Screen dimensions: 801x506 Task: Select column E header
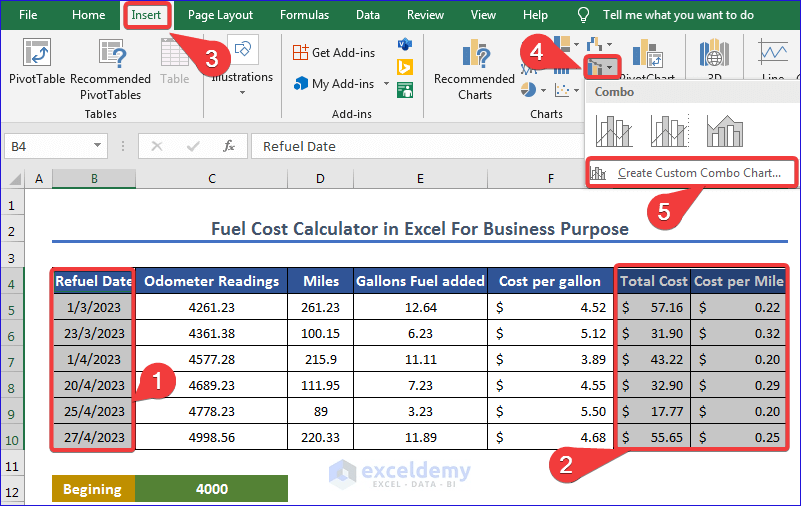coord(420,179)
